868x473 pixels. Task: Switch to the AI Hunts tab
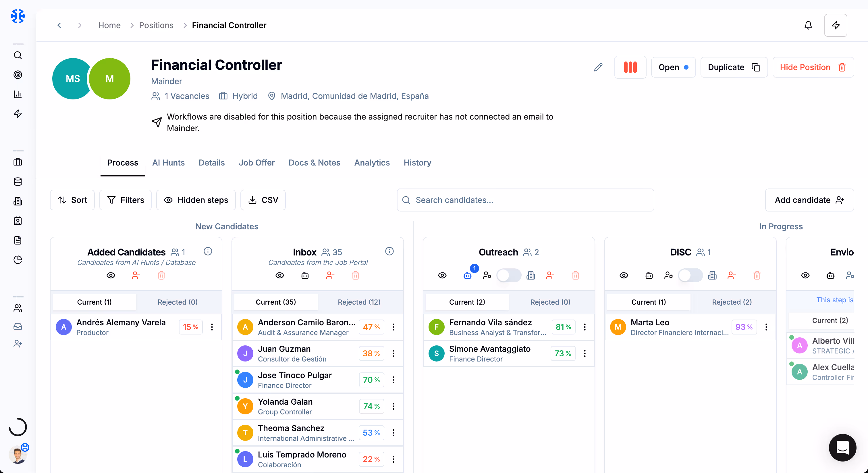[x=168, y=163]
